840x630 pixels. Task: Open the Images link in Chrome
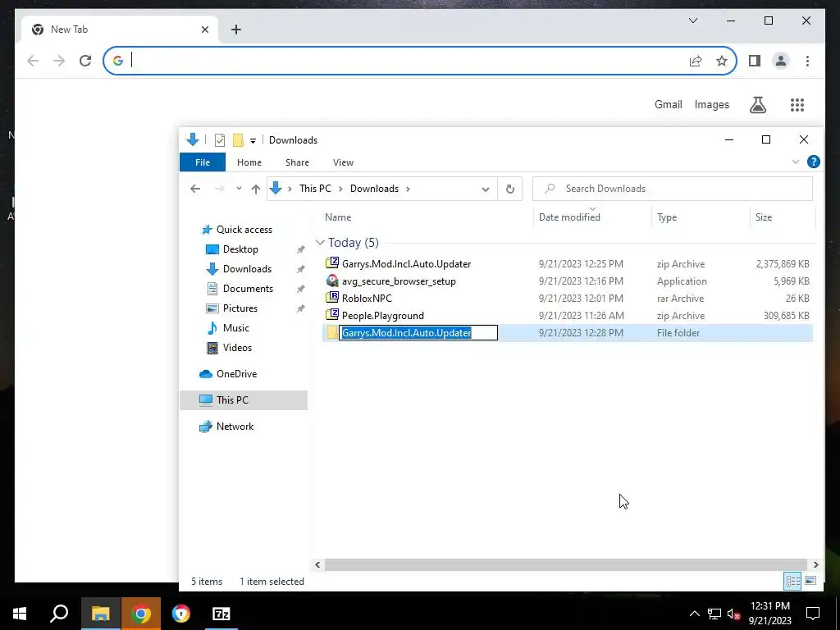[x=711, y=104]
